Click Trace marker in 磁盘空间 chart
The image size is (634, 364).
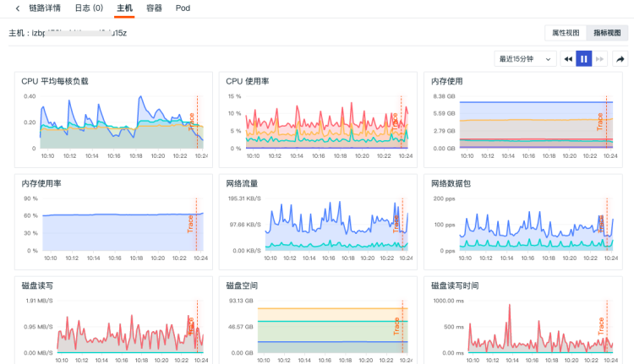(398, 325)
